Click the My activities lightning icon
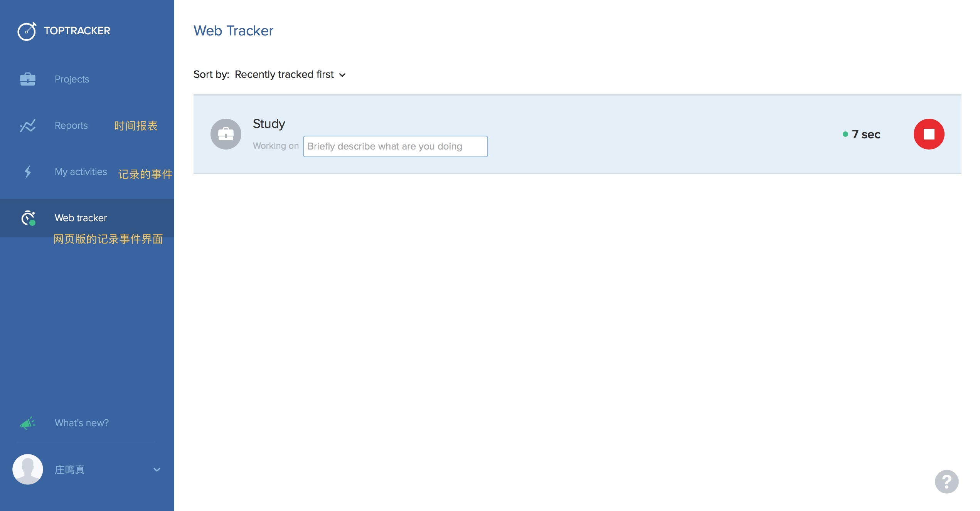This screenshot has height=511, width=980. point(28,172)
